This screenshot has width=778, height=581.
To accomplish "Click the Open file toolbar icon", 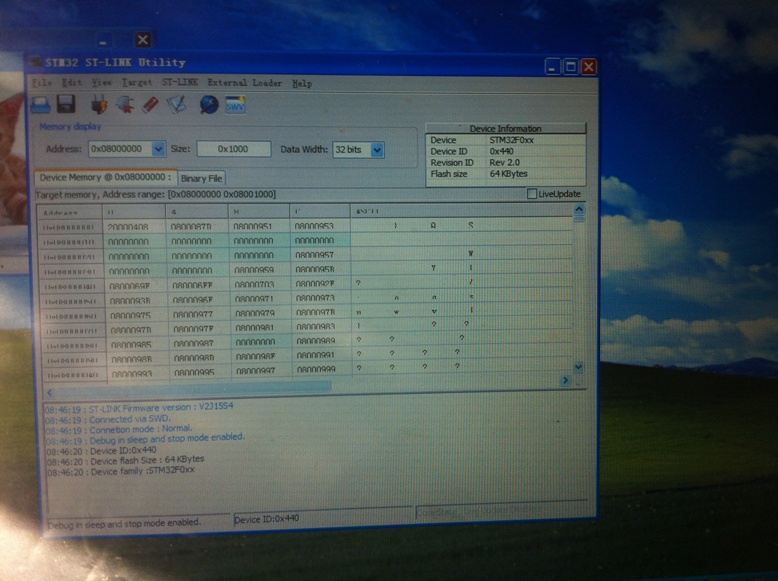I will (x=41, y=105).
